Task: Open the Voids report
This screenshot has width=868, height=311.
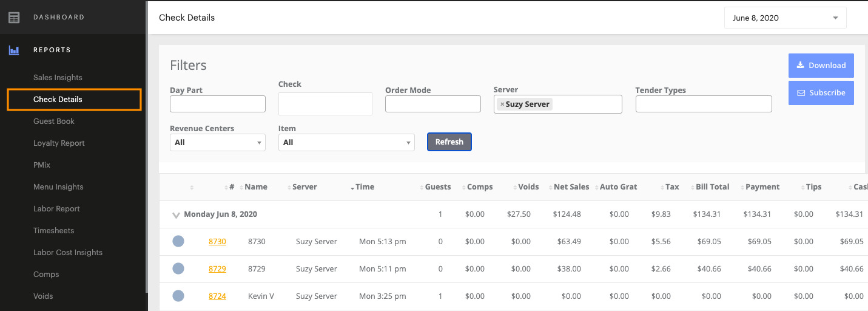Action: click(x=43, y=296)
